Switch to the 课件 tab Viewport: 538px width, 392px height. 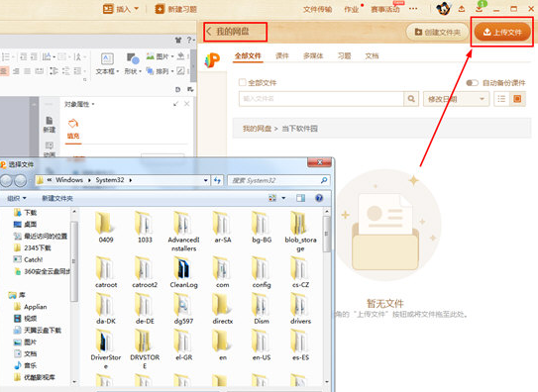pyautogui.click(x=282, y=55)
